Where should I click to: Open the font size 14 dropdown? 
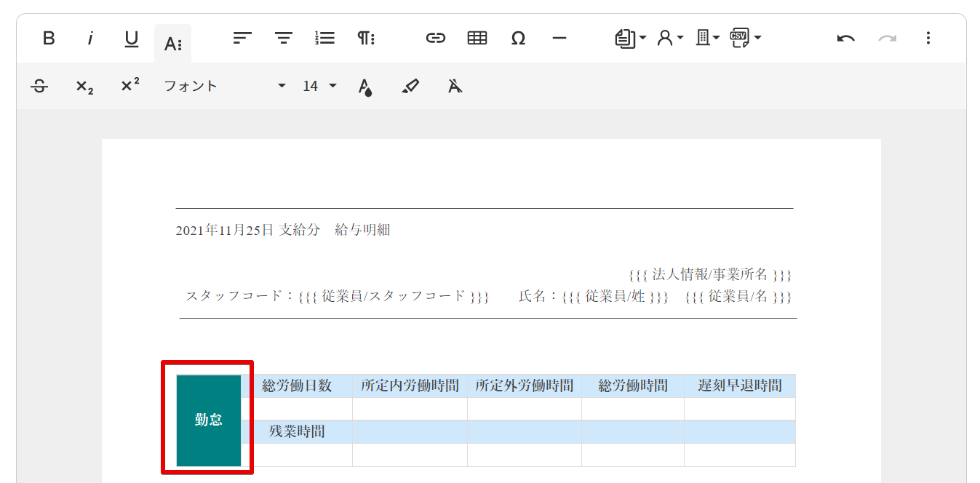319,87
